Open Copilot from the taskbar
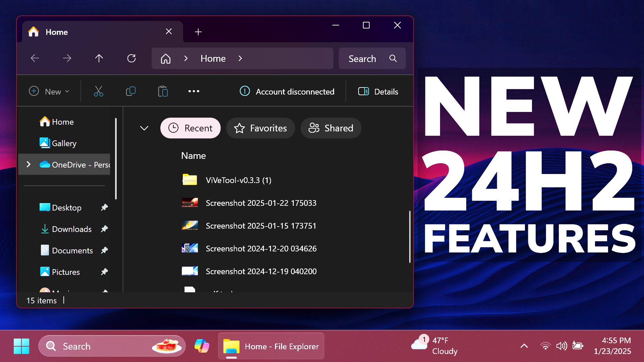 pyautogui.click(x=202, y=346)
